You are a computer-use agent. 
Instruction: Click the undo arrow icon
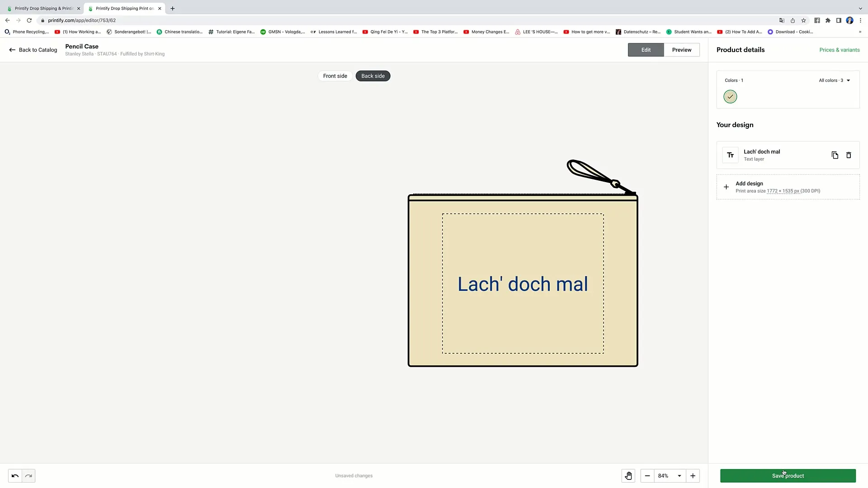click(x=15, y=476)
